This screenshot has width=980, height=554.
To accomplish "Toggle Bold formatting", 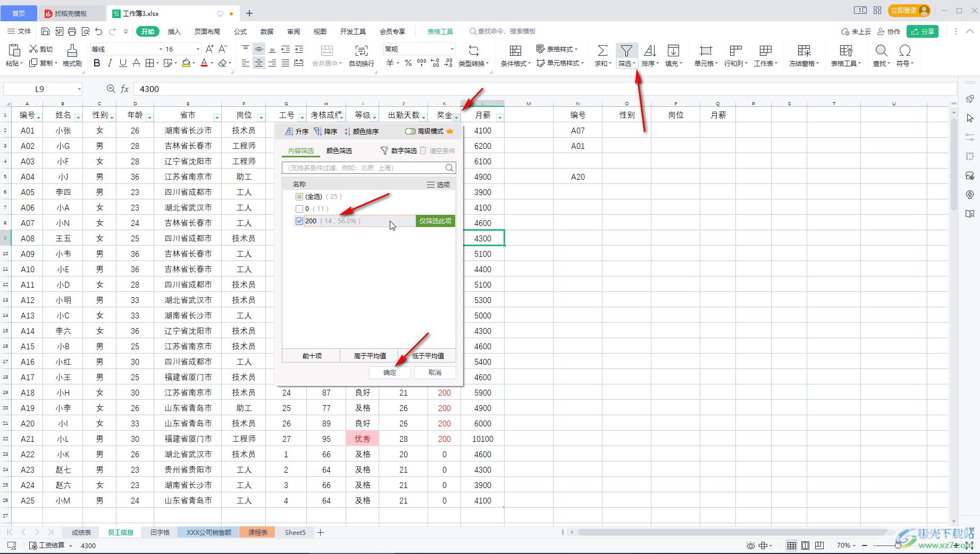I will 96,63.
